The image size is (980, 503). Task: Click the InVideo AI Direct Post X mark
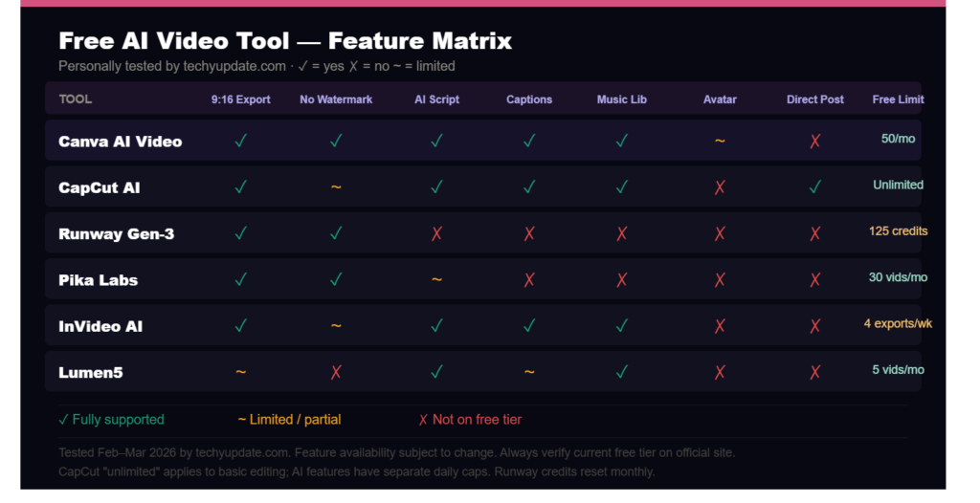click(x=815, y=326)
